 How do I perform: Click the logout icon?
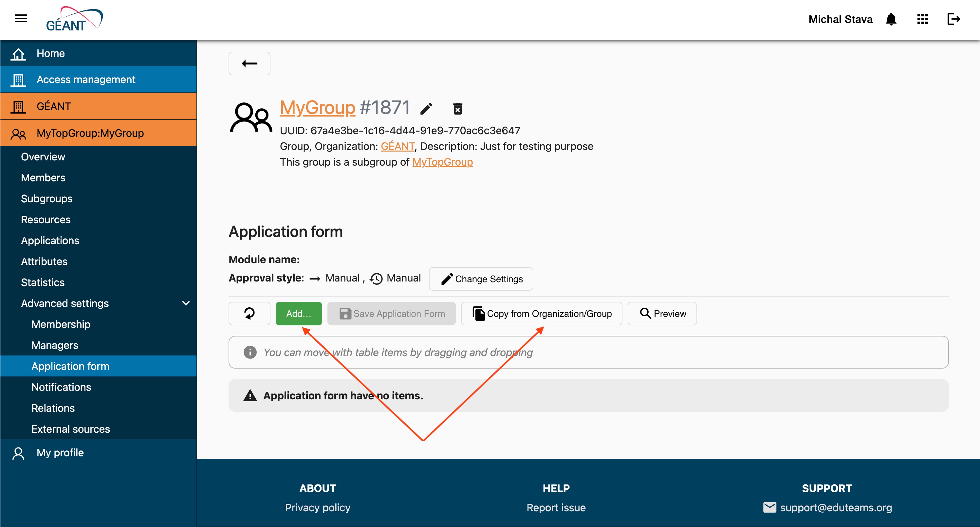[x=954, y=19]
